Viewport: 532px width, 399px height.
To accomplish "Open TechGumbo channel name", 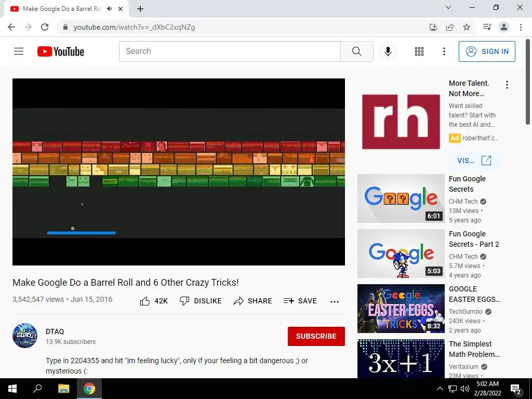I will pyautogui.click(x=465, y=312).
